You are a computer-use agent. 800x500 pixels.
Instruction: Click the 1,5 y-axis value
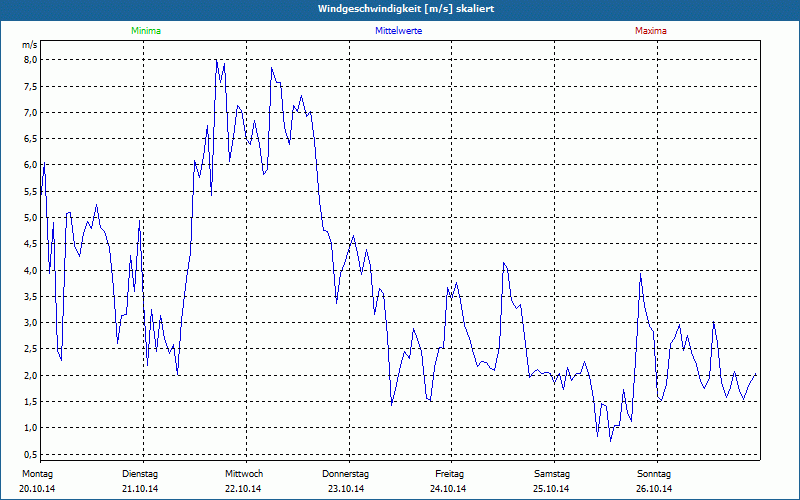click(31, 402)
